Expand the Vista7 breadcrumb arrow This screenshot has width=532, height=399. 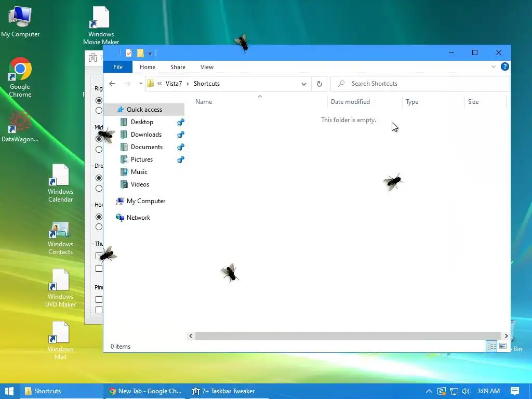188,84
